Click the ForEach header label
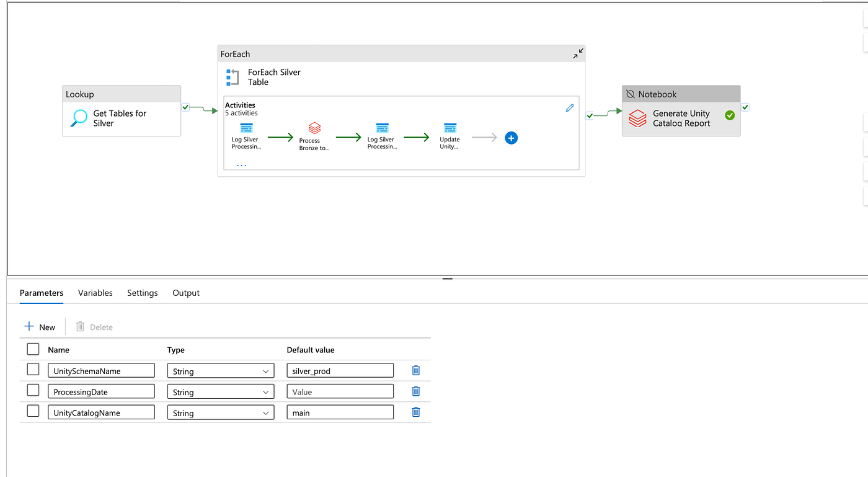 click(236, 54)
